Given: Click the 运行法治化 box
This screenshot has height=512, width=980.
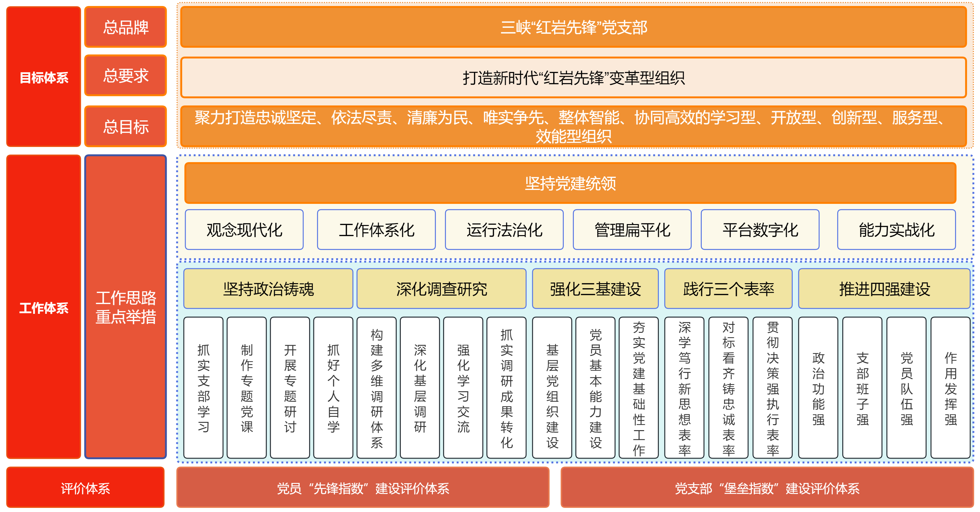Looking at the screenshot, I should (x=504, y=229).
